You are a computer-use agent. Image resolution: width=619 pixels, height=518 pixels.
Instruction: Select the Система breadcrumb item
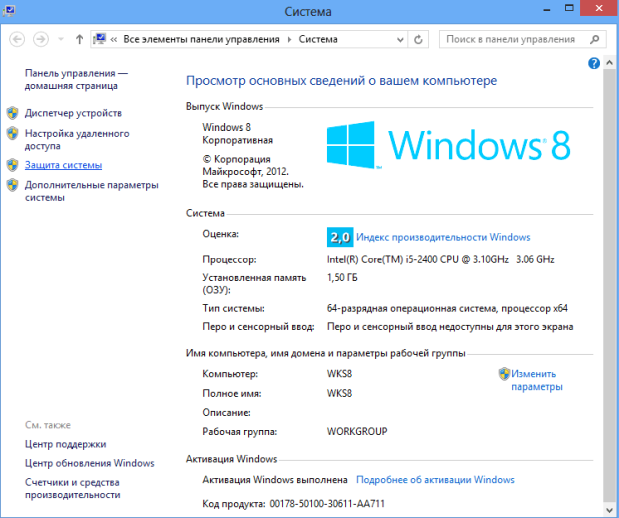coord(319,39)
